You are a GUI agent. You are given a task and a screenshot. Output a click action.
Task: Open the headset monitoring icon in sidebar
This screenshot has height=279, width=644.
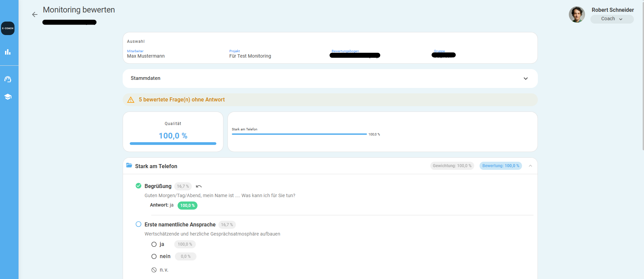pyautogui.click(x=8, y=79)
